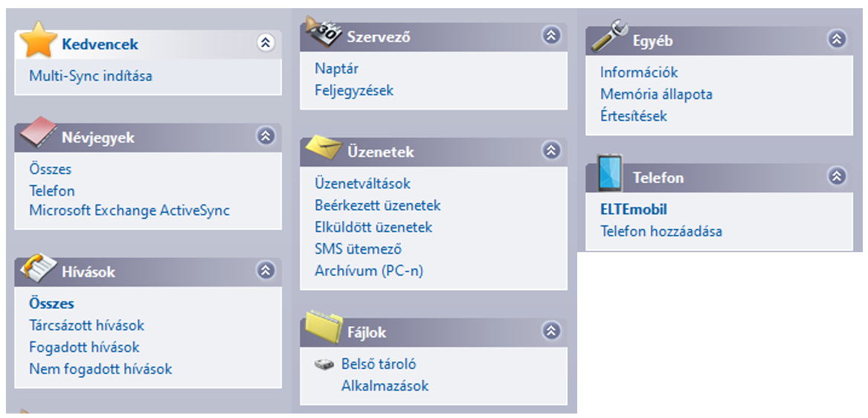Click the Üzenetek envelope icon

(x=324, y=147)
